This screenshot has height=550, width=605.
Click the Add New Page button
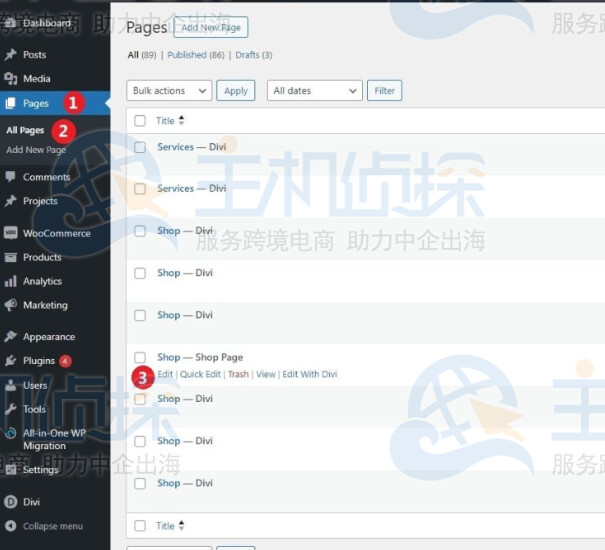click(211, 27)
